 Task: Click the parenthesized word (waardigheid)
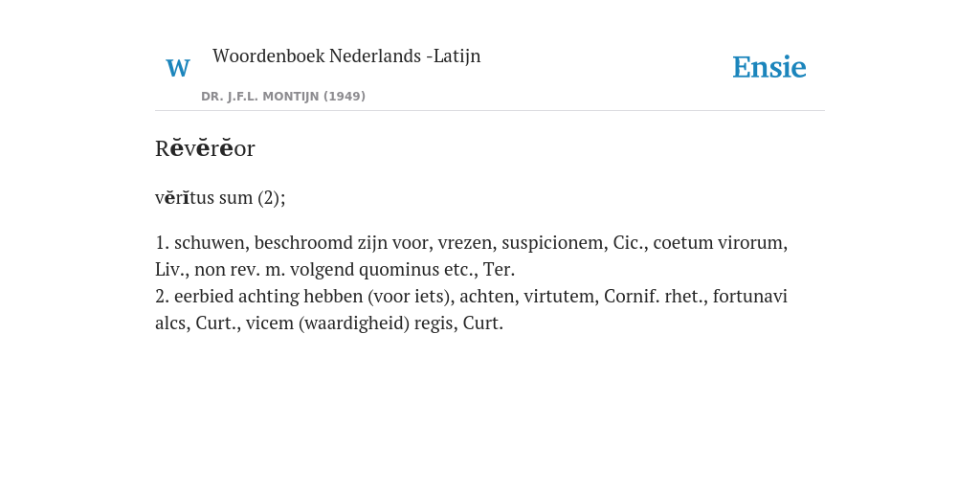[x=354, y=323]
